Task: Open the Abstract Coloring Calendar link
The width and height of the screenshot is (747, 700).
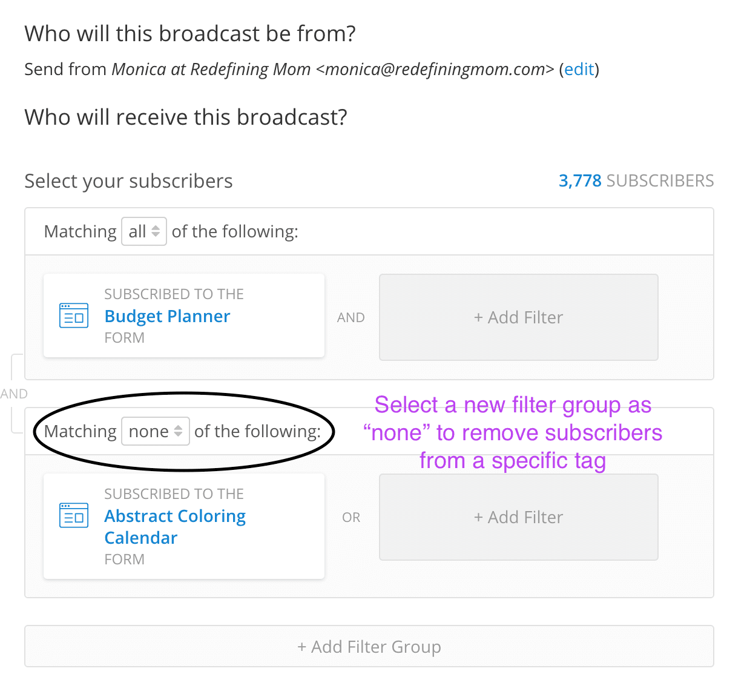Action: 175,527
